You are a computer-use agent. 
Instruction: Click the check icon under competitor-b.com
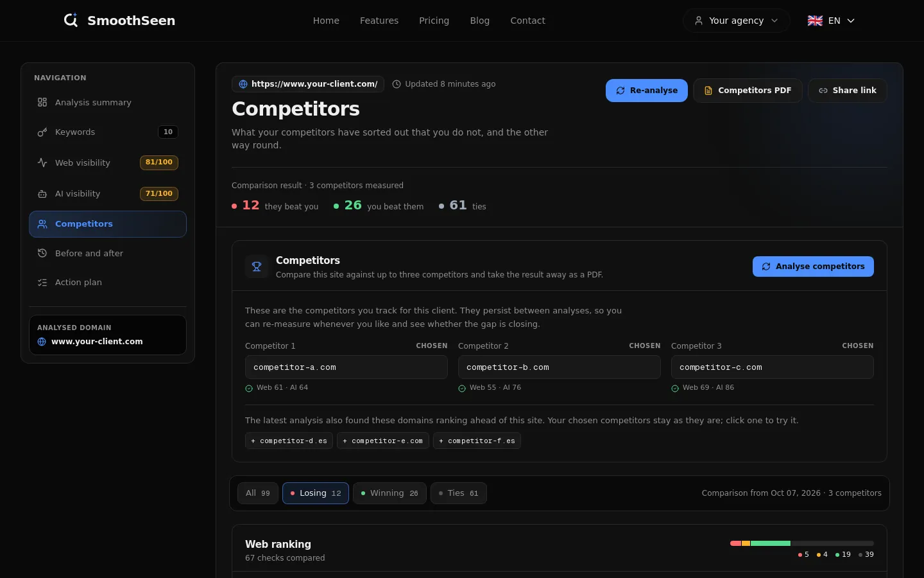tap(462, 388)
